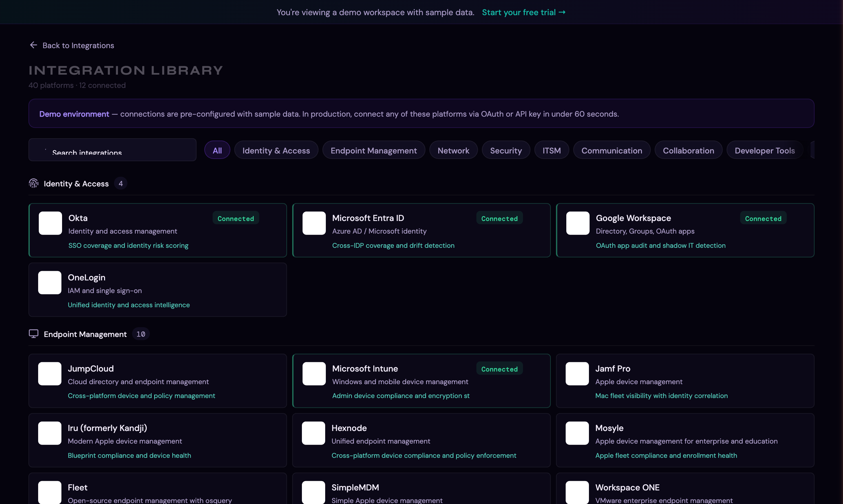Open the Mosyle card title
Screen dimensions: 843x504
click(609, 428)
